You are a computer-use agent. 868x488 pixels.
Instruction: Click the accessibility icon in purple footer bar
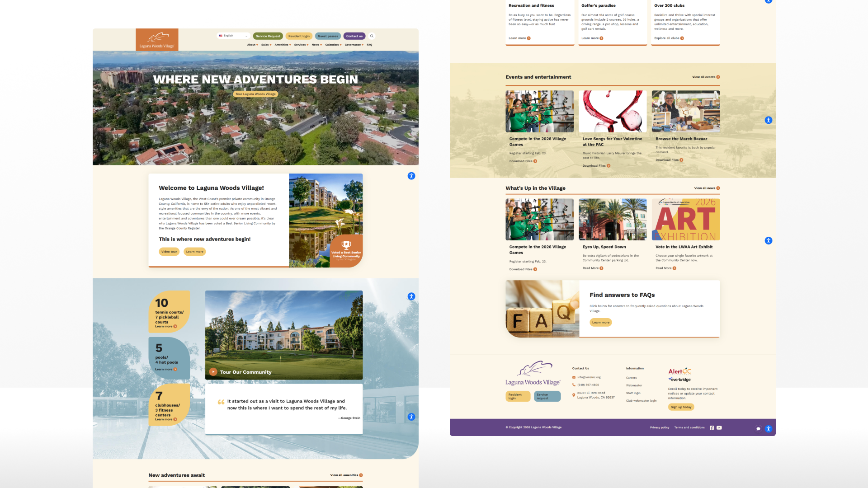(768, 429)
